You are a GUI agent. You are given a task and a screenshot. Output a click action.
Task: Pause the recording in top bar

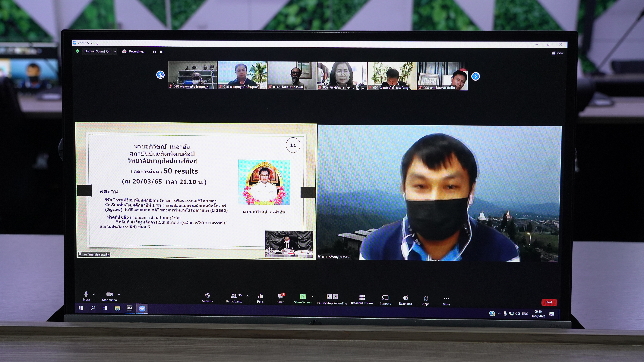pyautogui.click(x=154, y=52)
